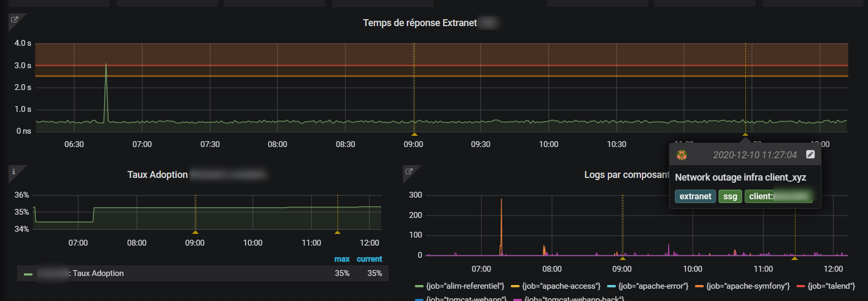Open color swatch for alim-referentiel series
868x301 pixels.
(x=419, y=287)
